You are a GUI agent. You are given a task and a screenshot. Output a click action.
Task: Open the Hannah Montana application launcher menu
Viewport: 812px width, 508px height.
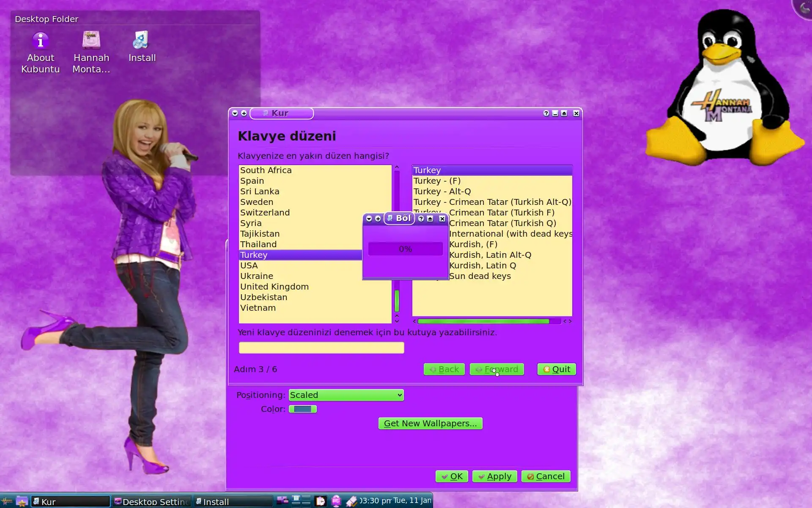point(7,502)
